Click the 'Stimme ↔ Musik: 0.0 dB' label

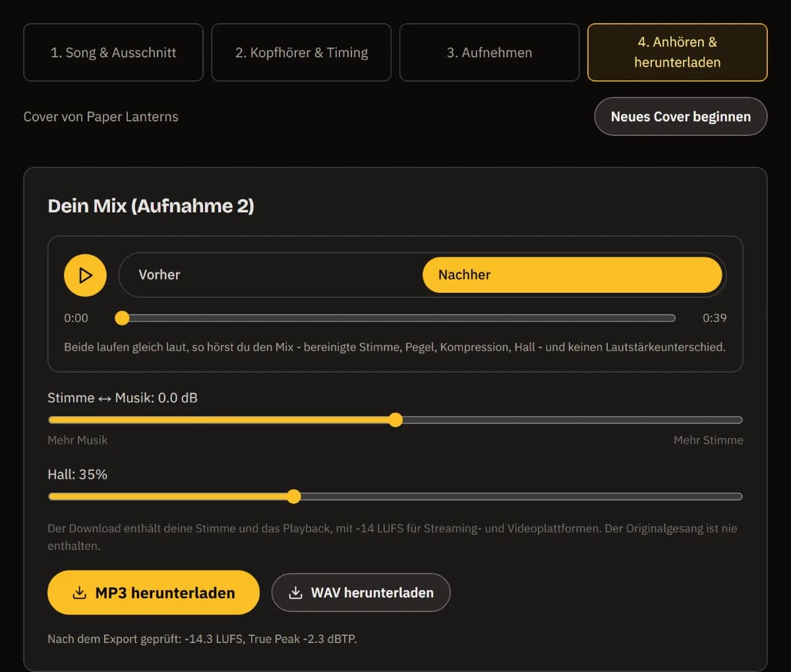[x=123, y=398]
